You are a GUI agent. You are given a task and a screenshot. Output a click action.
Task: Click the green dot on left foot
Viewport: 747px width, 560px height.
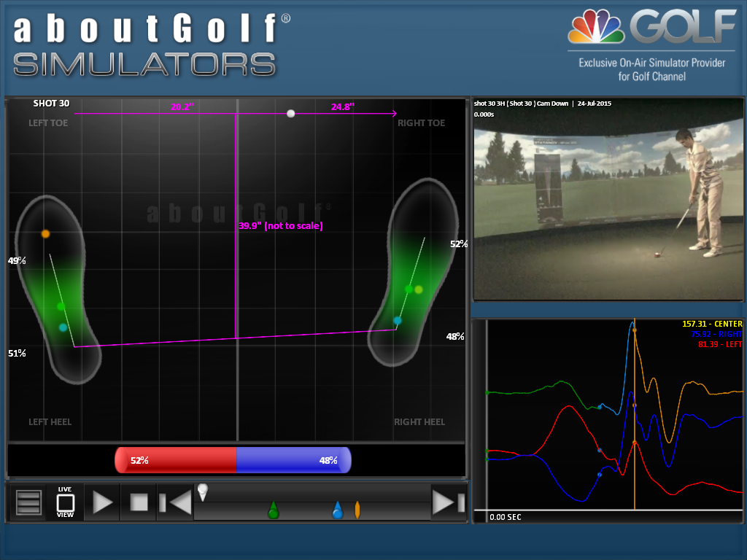pos(61,306)
